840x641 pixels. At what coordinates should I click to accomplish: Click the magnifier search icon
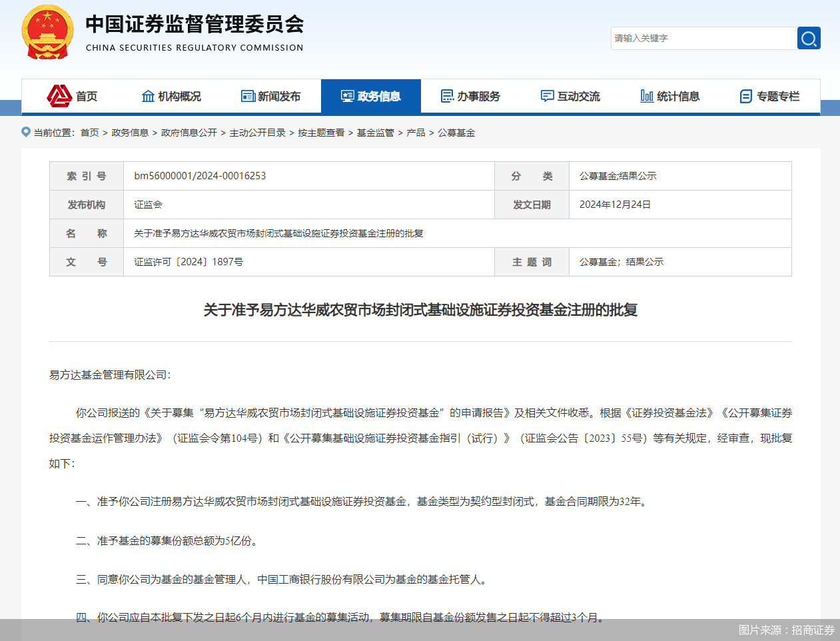pyautogui.click(x=808, y=38)
